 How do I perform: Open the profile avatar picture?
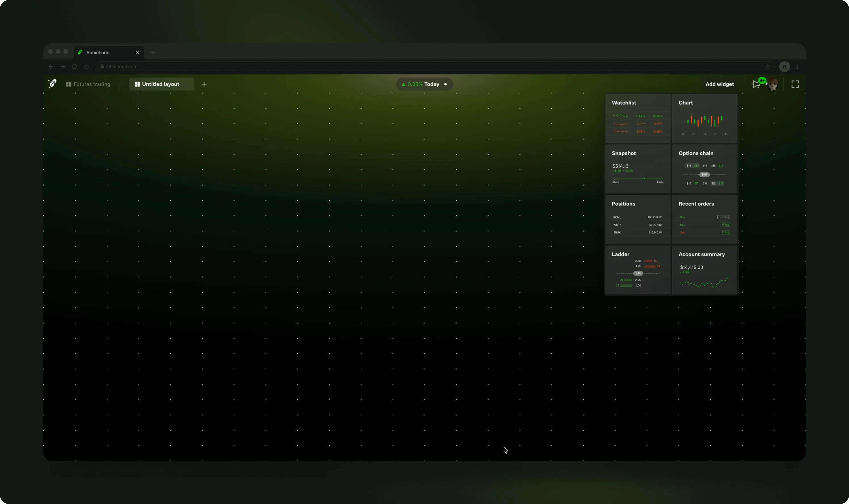click(772, 84)
